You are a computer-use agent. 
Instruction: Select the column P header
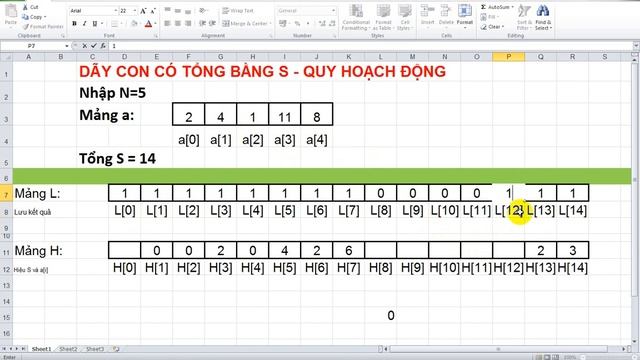(x=509, y=57)
